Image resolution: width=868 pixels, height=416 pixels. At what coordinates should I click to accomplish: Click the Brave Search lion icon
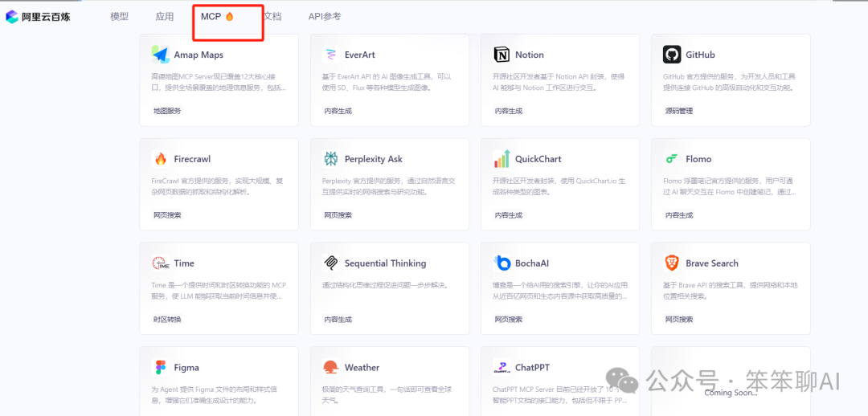tap(671, 263)
